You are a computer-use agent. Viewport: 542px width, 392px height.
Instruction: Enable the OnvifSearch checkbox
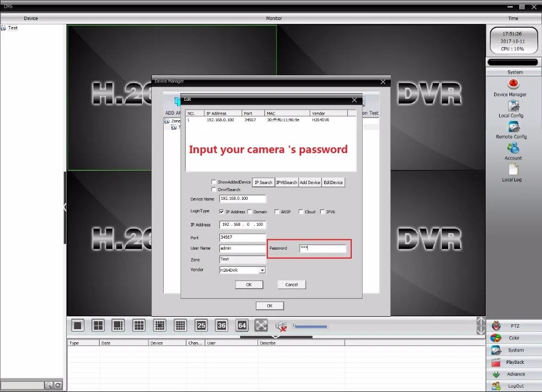[x=214, y=190]
